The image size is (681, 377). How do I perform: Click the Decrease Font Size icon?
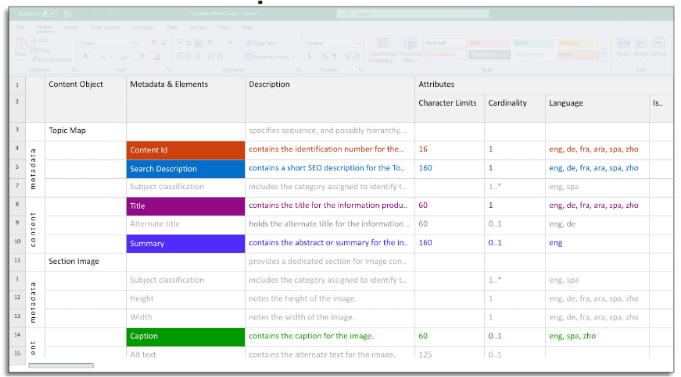tap(164, 43)
